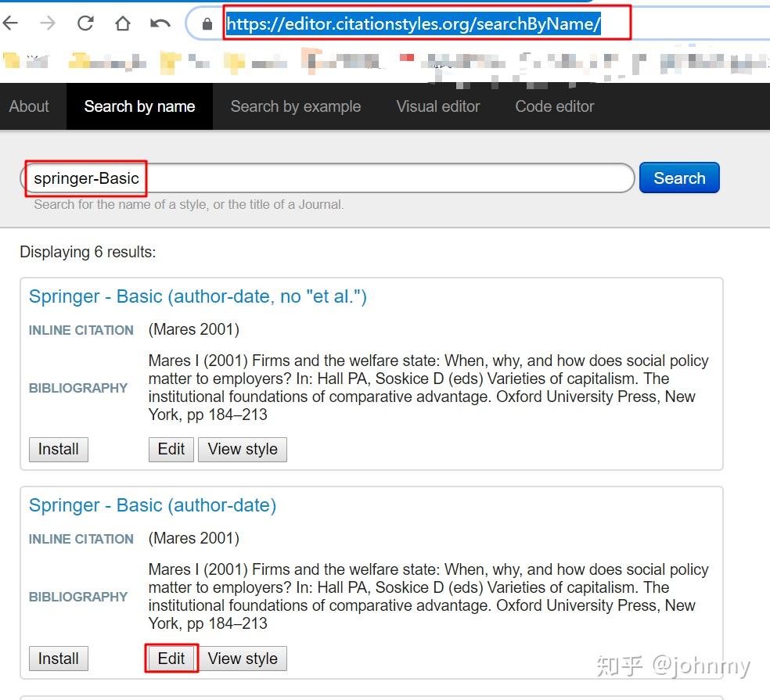Reload the current page

pos(85,23)
